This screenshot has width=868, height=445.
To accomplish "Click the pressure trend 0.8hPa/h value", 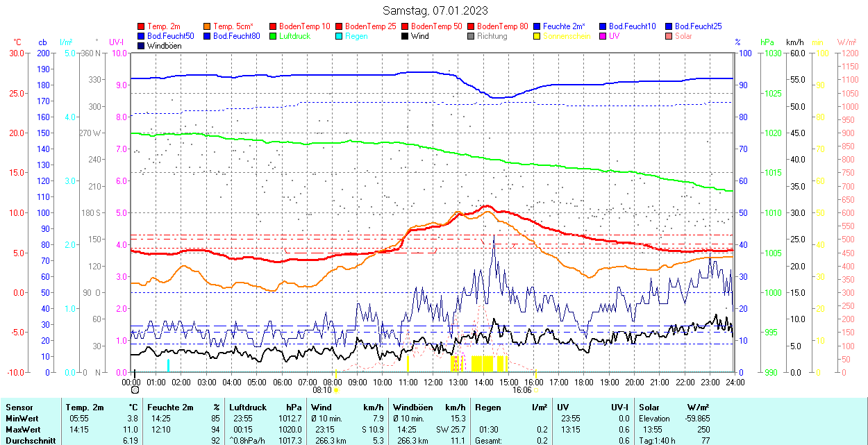I will pos(249,440).
